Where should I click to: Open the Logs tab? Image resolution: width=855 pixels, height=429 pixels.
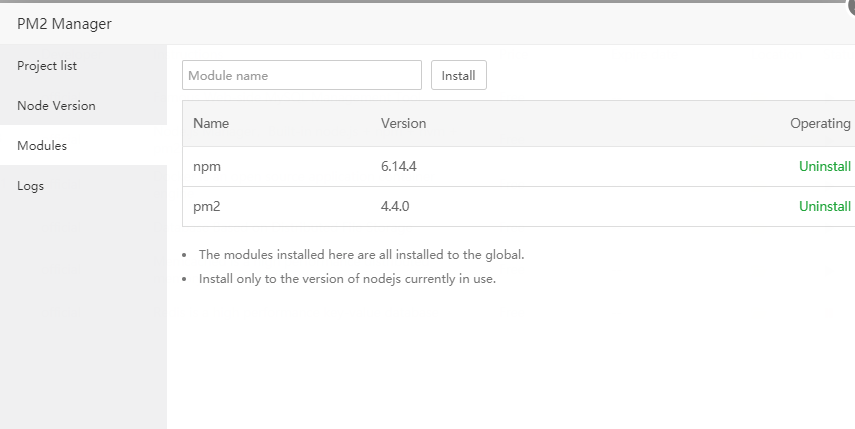click(31, 186)
